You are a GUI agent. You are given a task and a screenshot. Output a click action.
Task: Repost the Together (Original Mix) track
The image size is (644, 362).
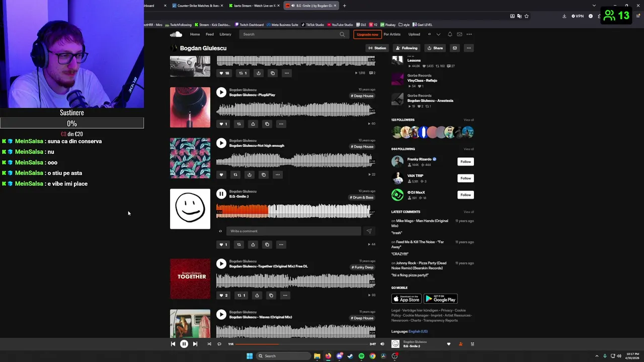(242, 295)
